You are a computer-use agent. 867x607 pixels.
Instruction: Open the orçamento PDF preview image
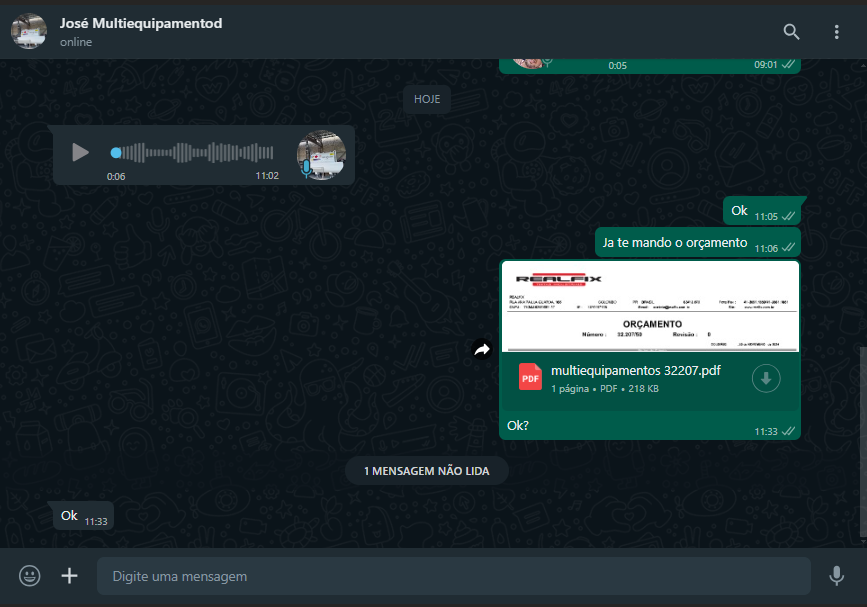point(650,307)
